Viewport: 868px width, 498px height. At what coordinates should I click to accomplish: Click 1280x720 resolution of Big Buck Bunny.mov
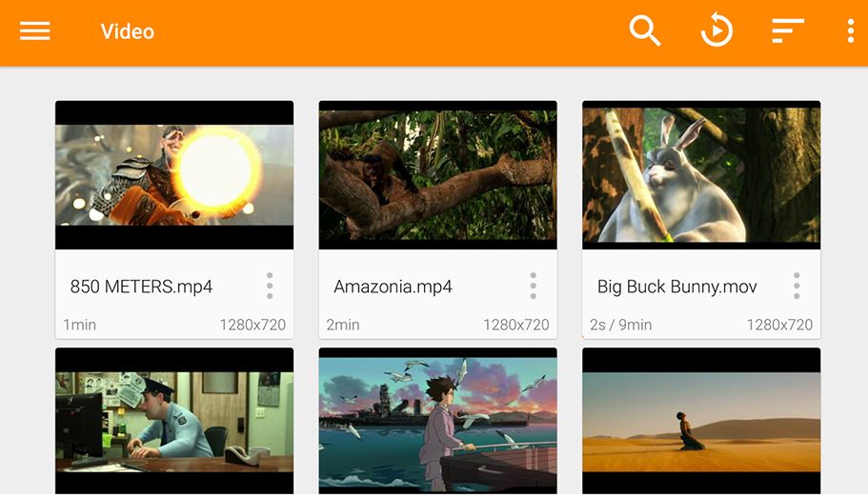pos(779,325)
